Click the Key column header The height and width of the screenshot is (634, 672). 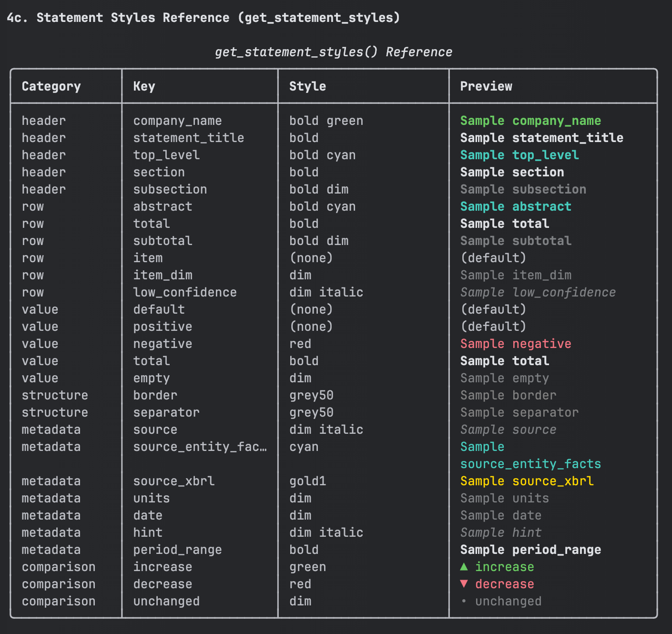(x=144, y=86)
